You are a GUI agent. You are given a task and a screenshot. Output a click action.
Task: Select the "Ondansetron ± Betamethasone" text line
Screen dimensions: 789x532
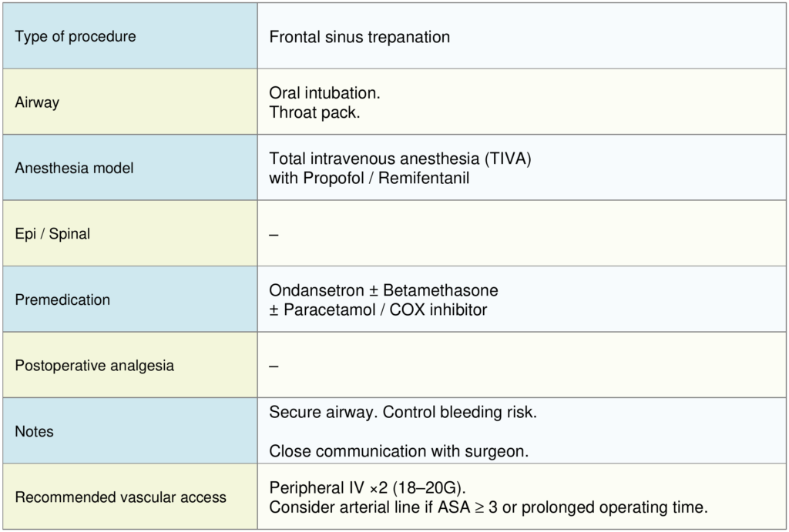[383, 290]
